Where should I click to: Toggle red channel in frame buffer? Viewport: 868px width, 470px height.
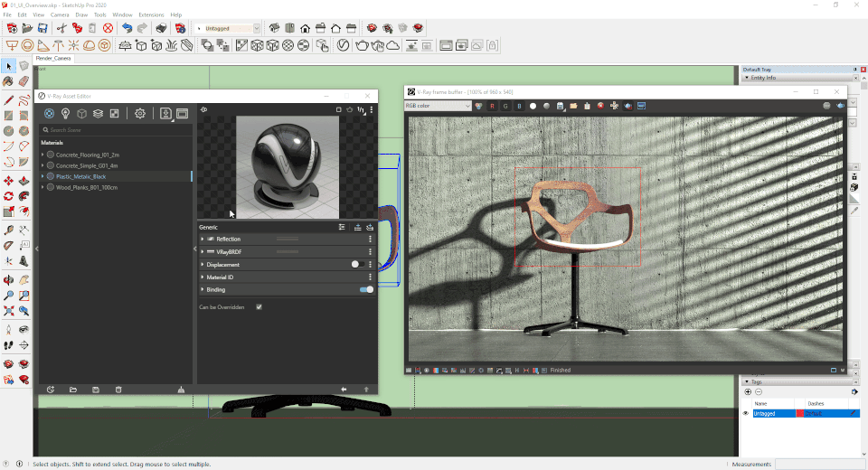[x=493, y=106]
